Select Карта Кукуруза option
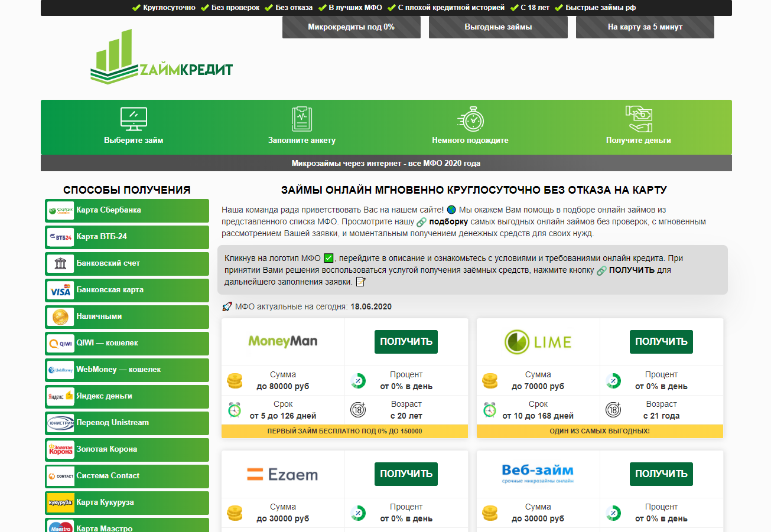Image resolution: width=771 pixels, height=532 pixels. (127, 503)
